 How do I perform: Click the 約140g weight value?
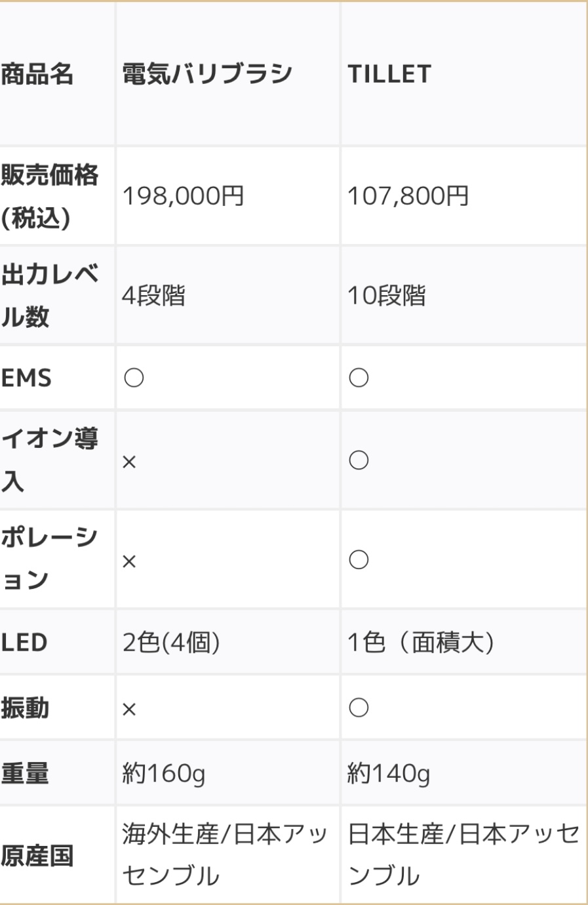(x=389, y=774)
